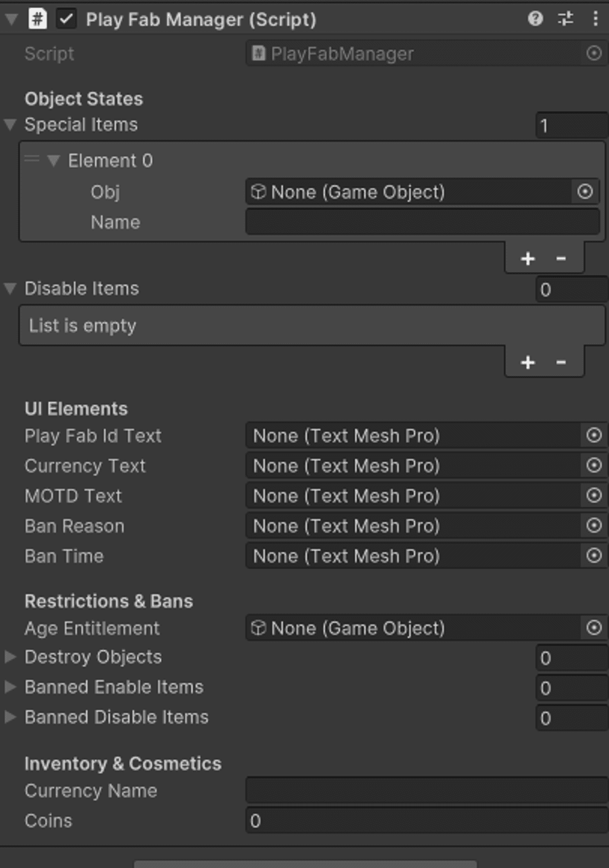609x868 pixels.
Task: Open object picker for Currency Text
Action: (594, 465)
